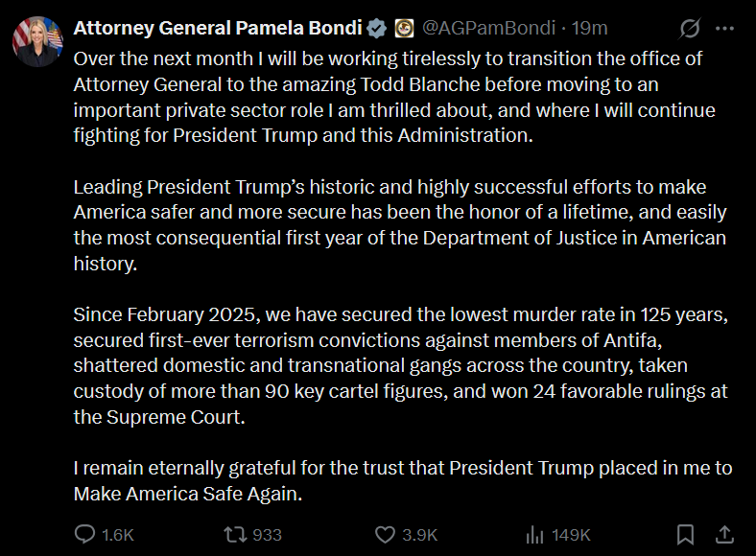Open the view analytics bar chart icon
Image resolution: width=756 pixels, height=556 pixels.
click(x=535, y=534)
